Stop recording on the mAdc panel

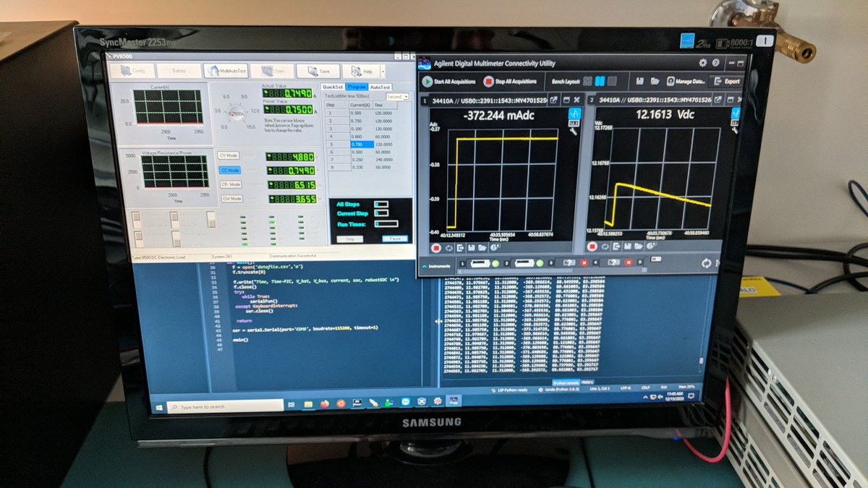[436, 247]
